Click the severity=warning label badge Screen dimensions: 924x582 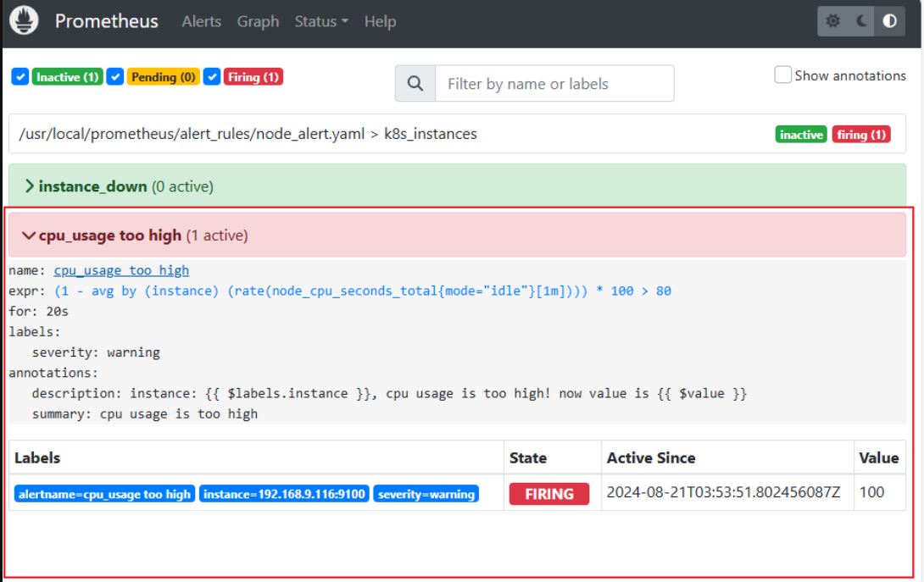coord(426,494)
